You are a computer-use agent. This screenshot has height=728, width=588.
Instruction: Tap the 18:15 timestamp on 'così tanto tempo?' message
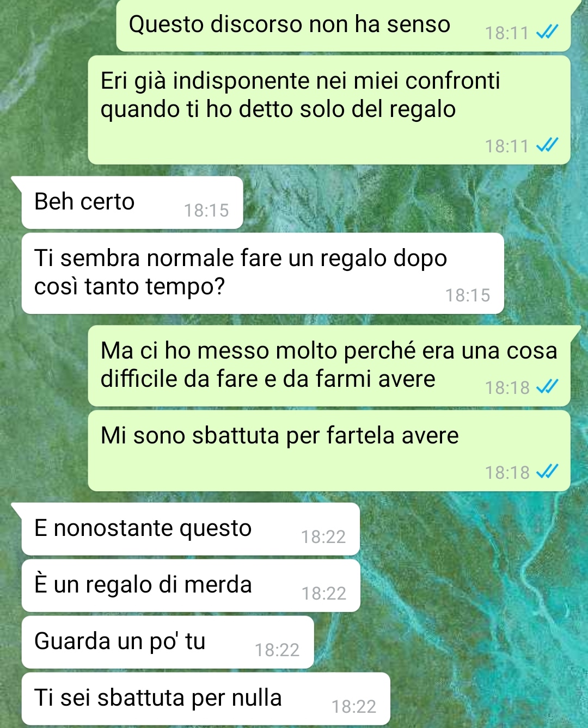pyautogui.click(x=468, y=295)
